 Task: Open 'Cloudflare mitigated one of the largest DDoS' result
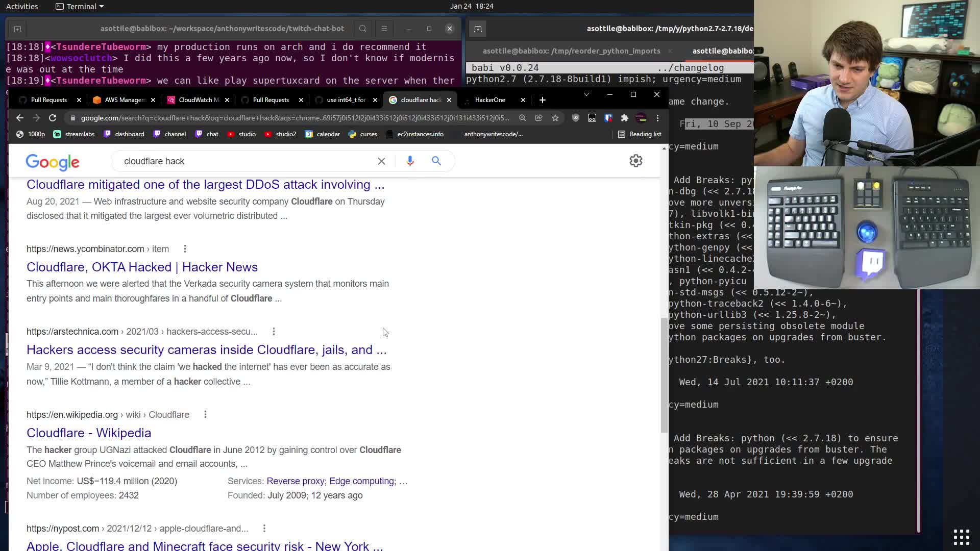(x=205, y=185)
